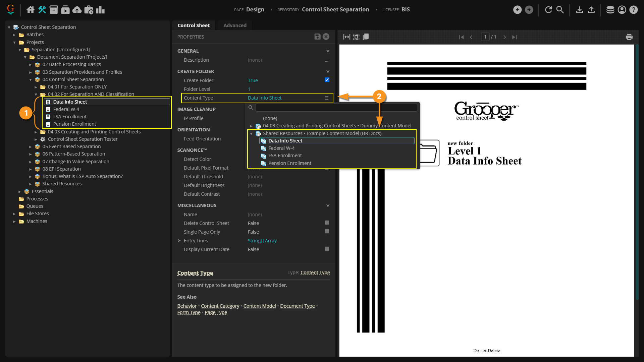Collapse the General section chevron

point(328,51)
